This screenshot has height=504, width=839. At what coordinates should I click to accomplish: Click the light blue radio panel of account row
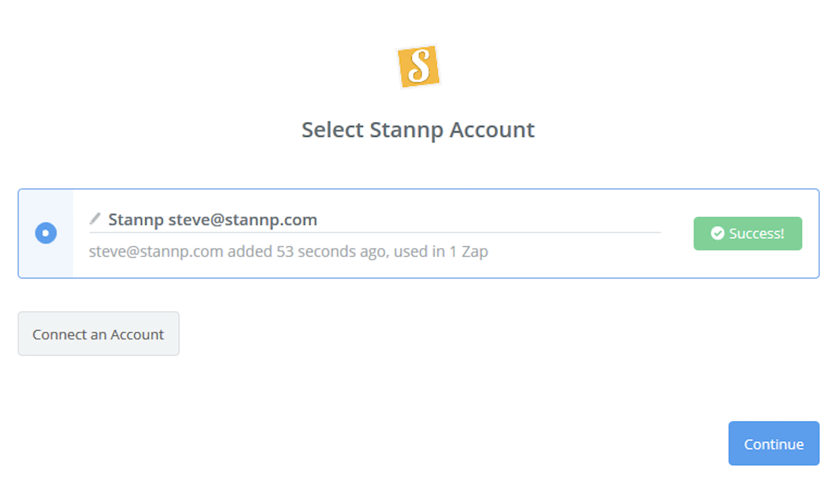[46, 234]
